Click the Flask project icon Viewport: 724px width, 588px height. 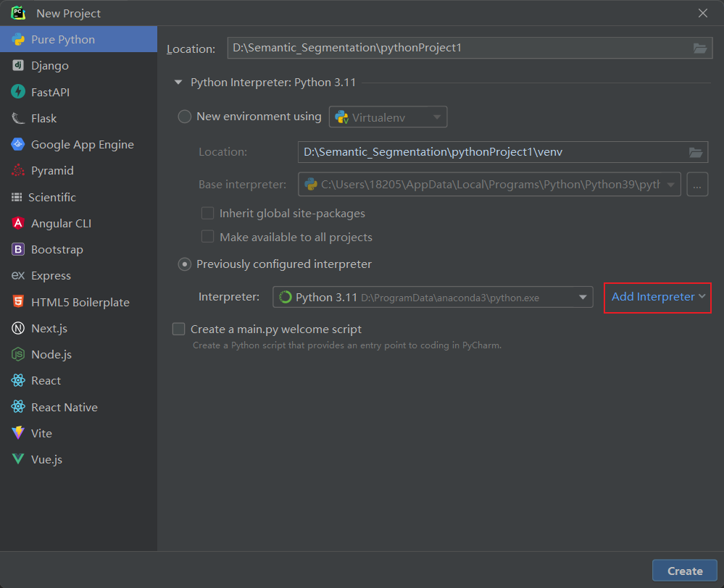point(18,118)
